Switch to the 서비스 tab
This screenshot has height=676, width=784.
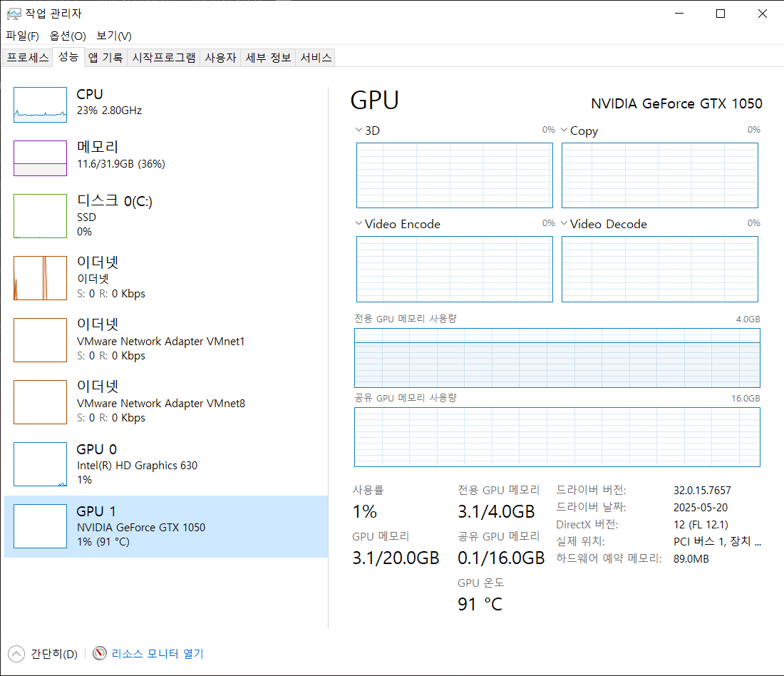click(x=316, y=58)
